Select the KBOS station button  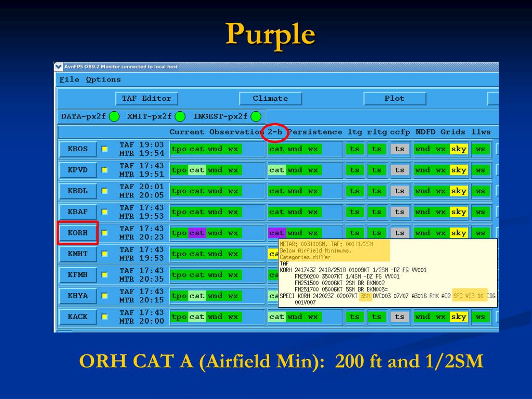pos(78,149)
